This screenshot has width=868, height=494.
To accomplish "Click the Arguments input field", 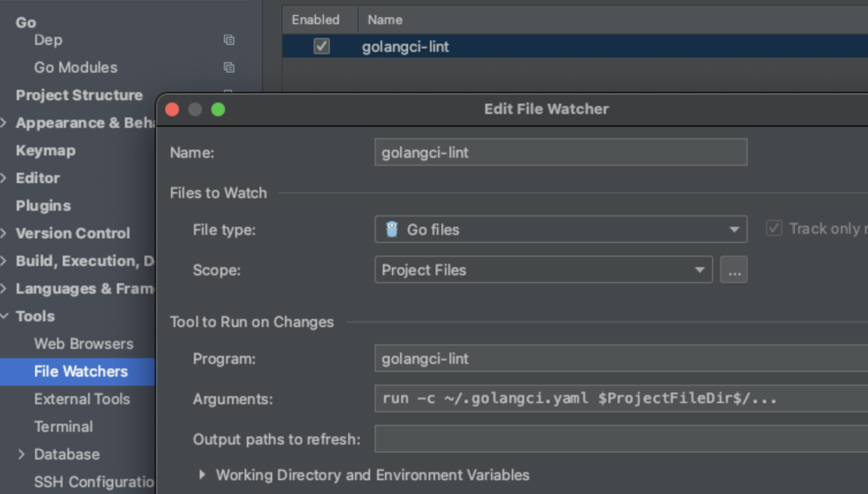I will [x=621, y=398].
